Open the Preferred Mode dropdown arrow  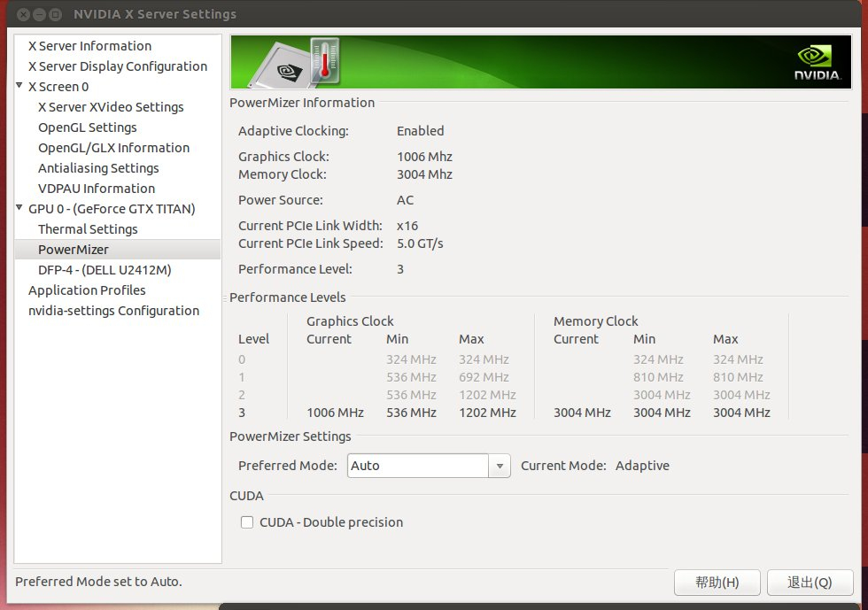pos(500,466)
